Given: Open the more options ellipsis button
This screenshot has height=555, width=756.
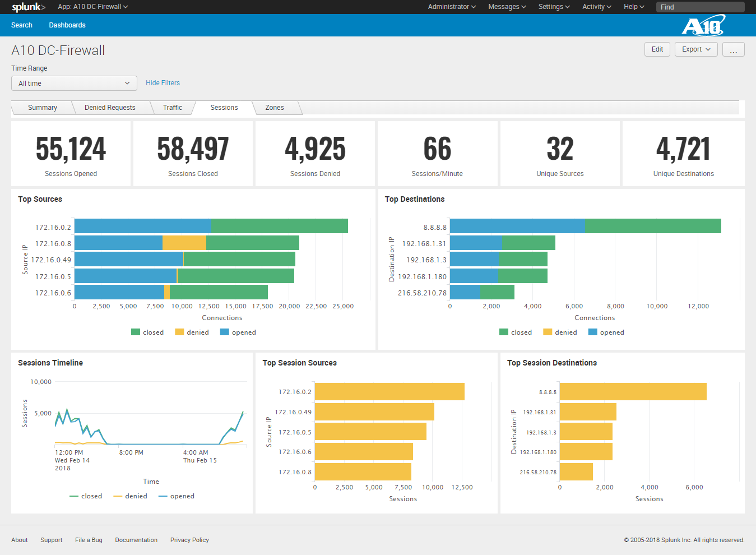Looking at the screenshot, I should pyautogui.click(x=733, y=49).
